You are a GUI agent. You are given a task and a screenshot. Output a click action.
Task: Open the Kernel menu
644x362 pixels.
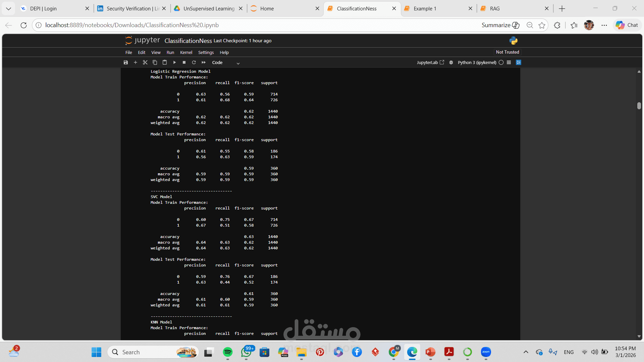(186, 53)
